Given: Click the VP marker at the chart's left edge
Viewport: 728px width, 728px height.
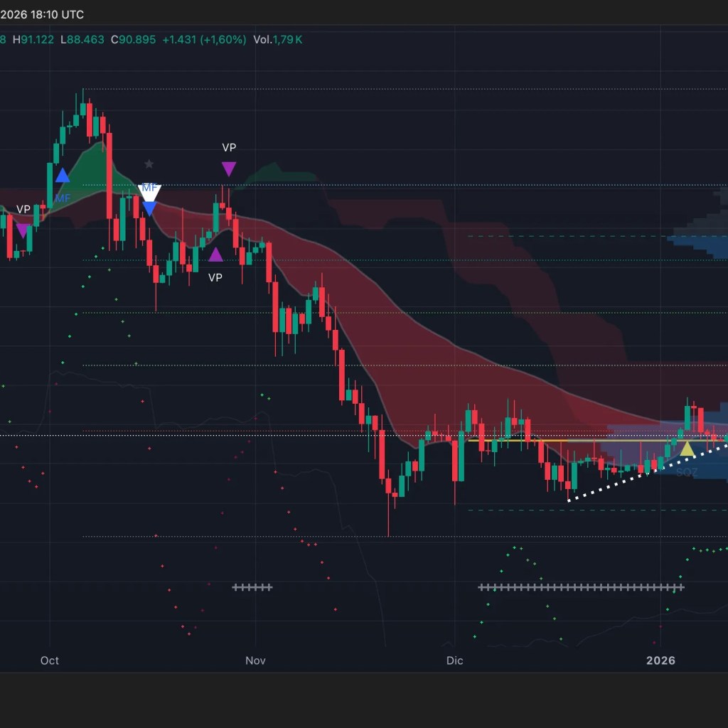Looking at the screenshot, I should [23, 229].
